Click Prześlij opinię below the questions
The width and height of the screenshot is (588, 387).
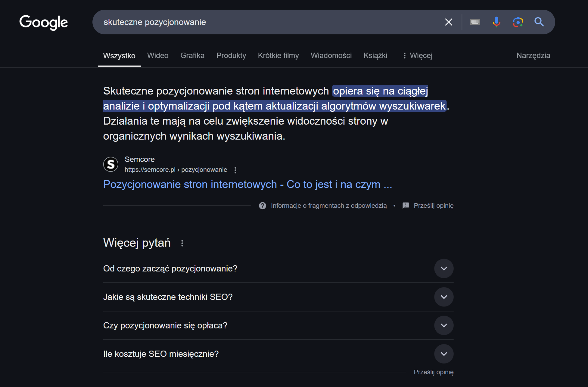[433, 372]
